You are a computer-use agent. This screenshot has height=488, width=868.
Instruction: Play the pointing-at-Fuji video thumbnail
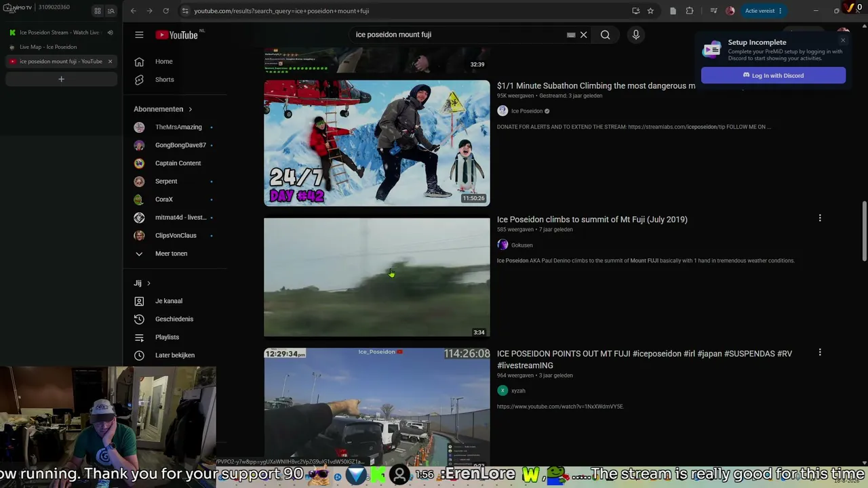click(376, 407)
